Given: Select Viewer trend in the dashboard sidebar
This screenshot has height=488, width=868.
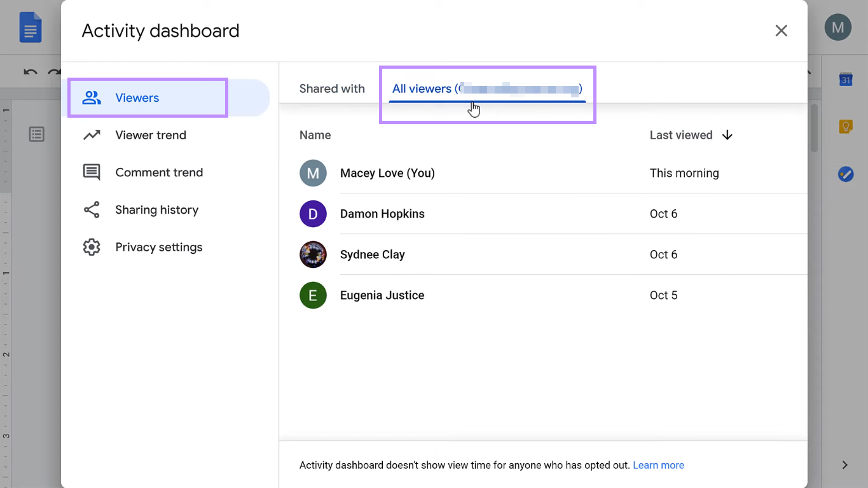Looking at the screenshot, I should click(150, 135).
